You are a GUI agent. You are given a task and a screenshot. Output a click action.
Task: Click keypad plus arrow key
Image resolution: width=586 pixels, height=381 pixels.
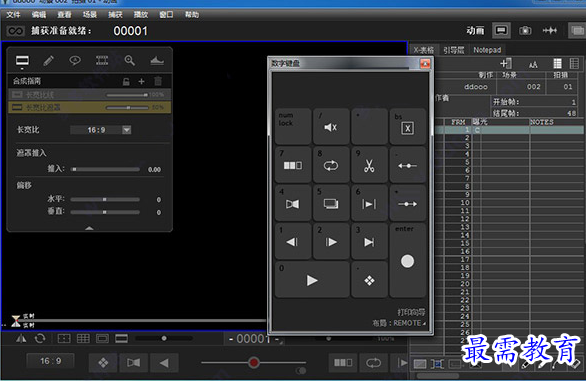coord(407,203)
